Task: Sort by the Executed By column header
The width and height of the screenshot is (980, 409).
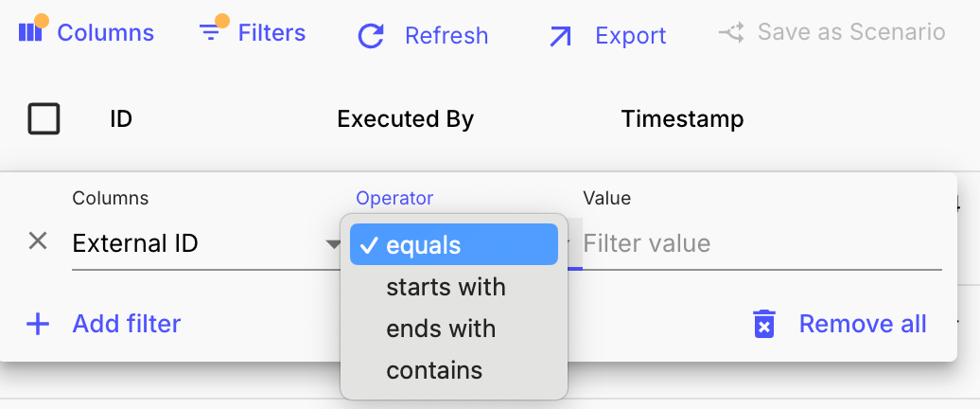Action: [x=405, y=119]
